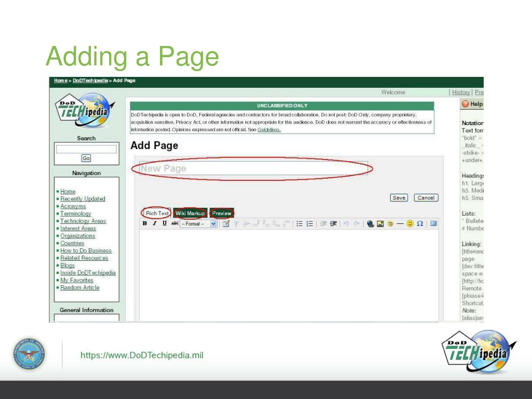Open the Related Resources link

pyautogui.click(x=84, y=258)
